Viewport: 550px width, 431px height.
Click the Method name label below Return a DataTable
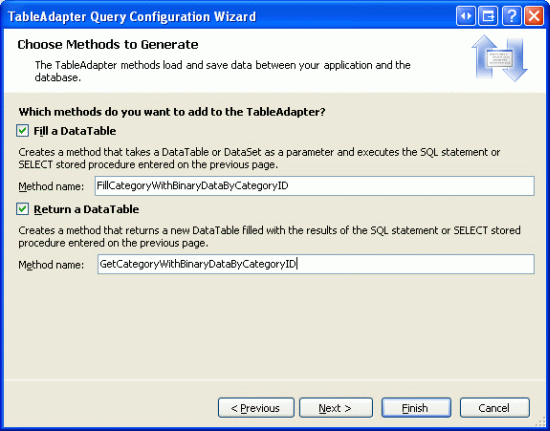(51, 265)
